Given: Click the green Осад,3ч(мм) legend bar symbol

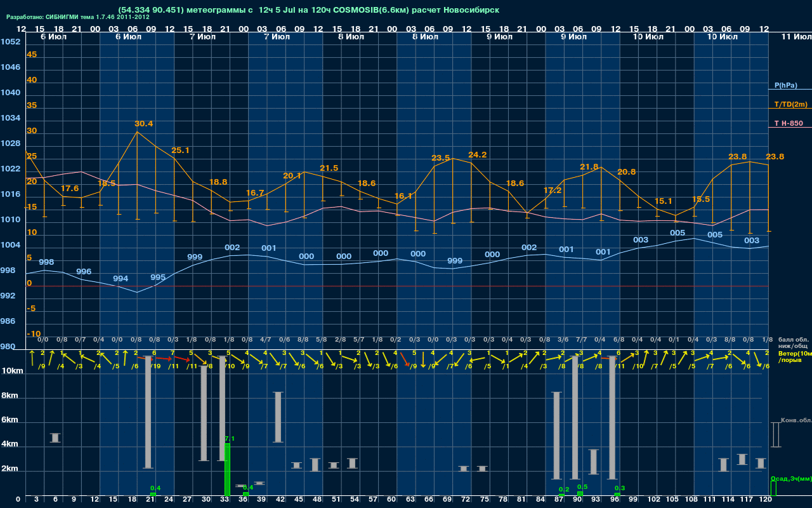Looking at the screenshot, I should [773, 488].
